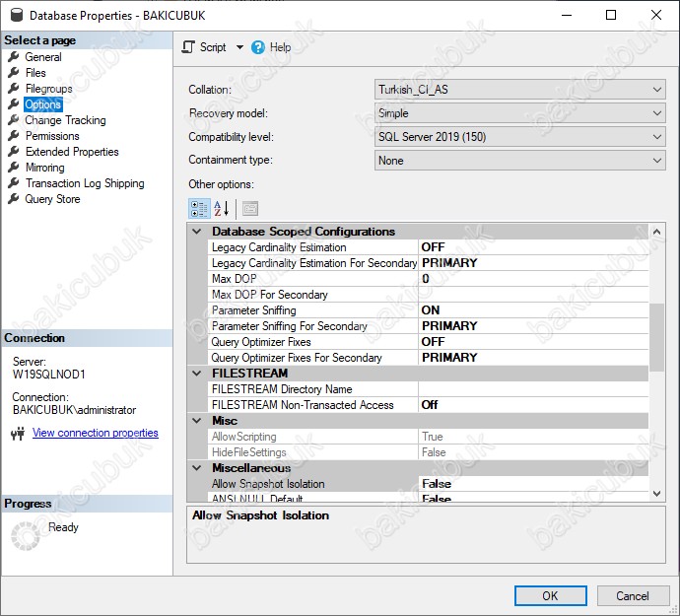Image resolution: width=680 pixels, height=616 pixels.
Task: Click the Script icon in toolbar
Action: [x=188, y=47]
